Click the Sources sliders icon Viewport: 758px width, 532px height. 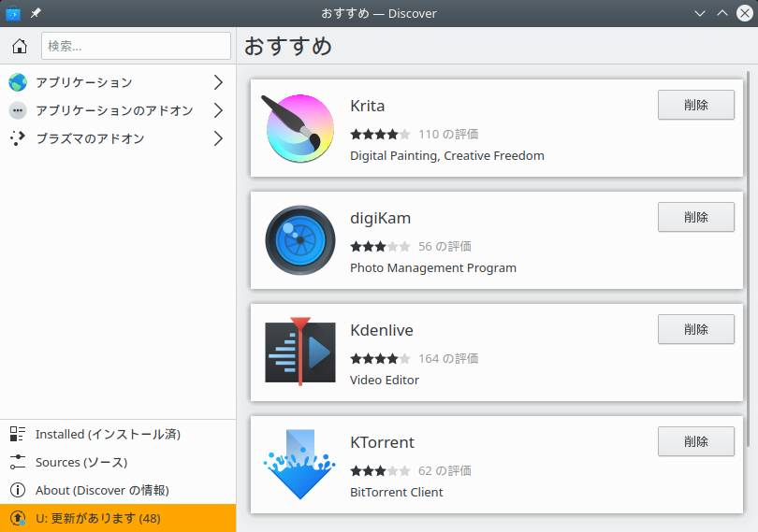pyautogui.click(x=18, y=462)
